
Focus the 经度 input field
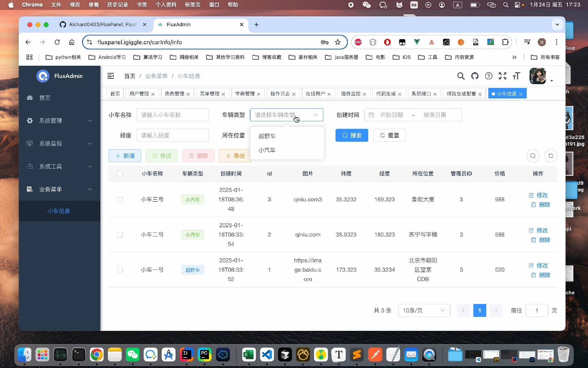tap(173, 135)
